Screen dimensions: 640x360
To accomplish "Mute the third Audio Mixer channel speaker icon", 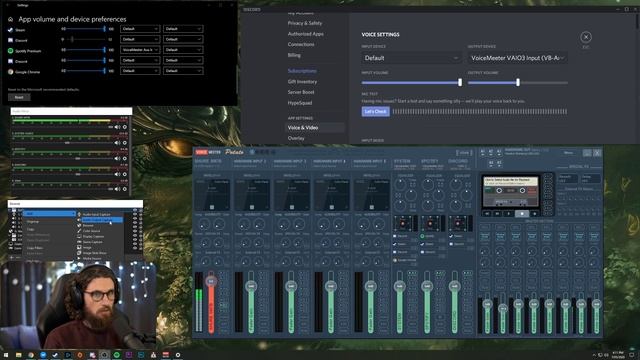I will [x=118, y=158].
